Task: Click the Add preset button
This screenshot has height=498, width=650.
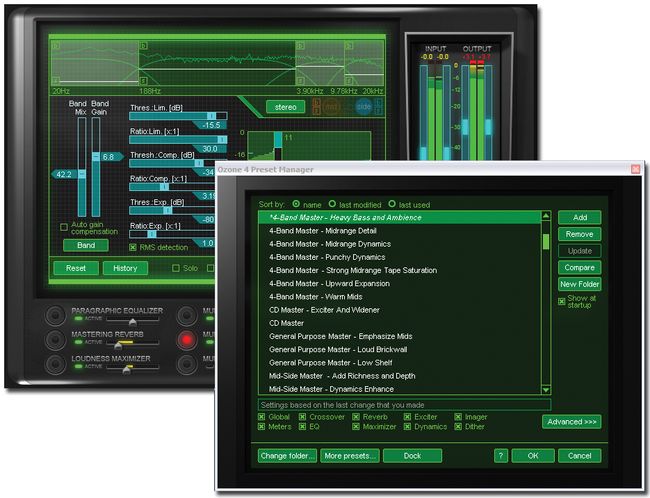Action: [580, 217]
